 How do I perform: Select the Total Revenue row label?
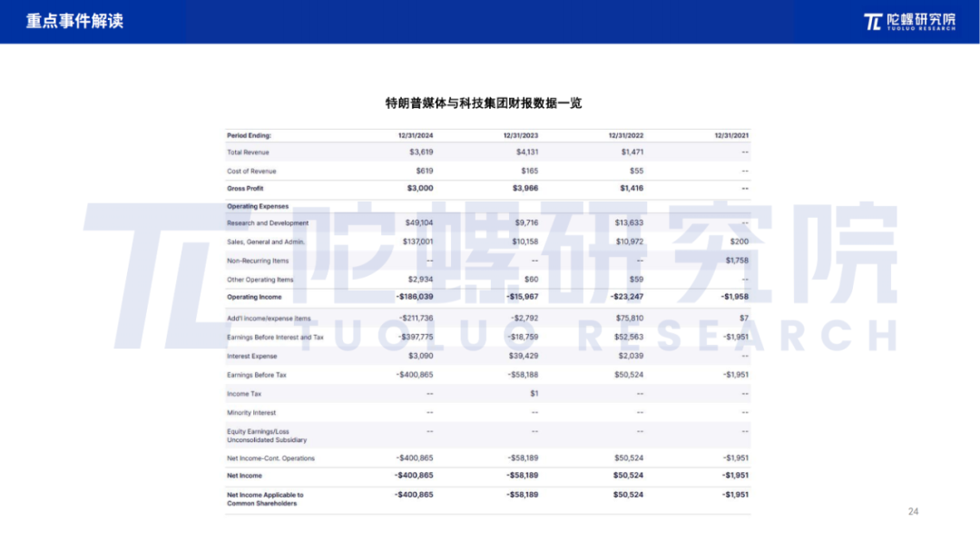tap(248, 152)
